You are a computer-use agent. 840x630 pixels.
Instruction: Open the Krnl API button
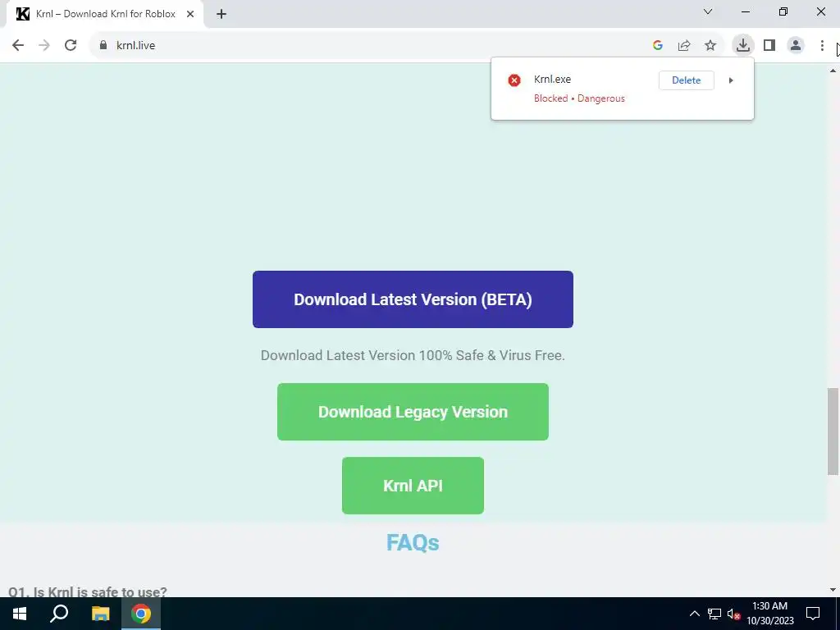pos(413,486)
